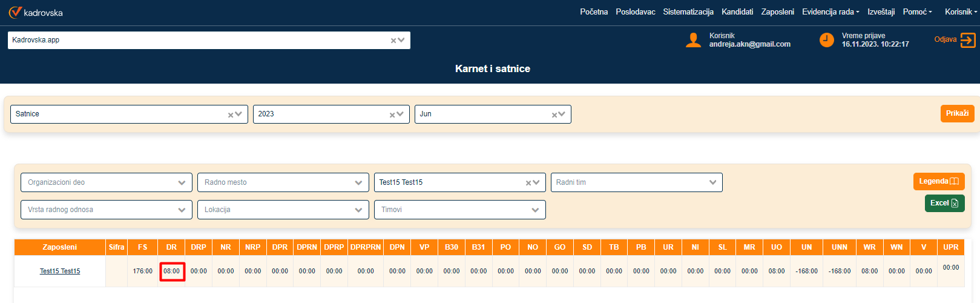Screen dimensions: 980x303
Task: Clear the 2023 year selection
Action: coord(392,115)
